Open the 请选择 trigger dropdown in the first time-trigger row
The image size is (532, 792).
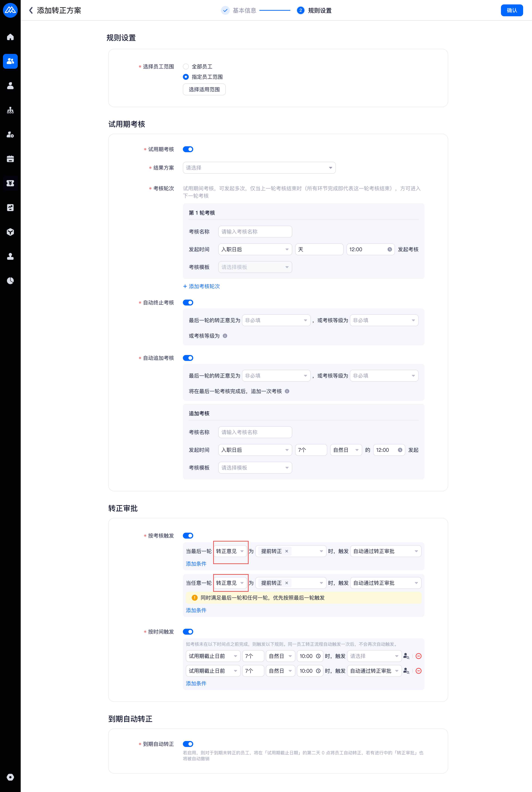tap(374, 656)
